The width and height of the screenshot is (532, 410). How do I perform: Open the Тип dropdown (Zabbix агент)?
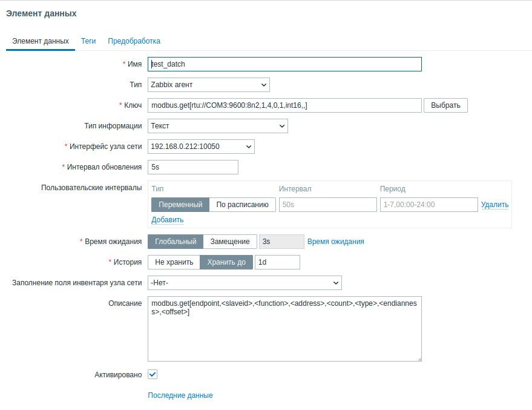click(x=209, y=85)
